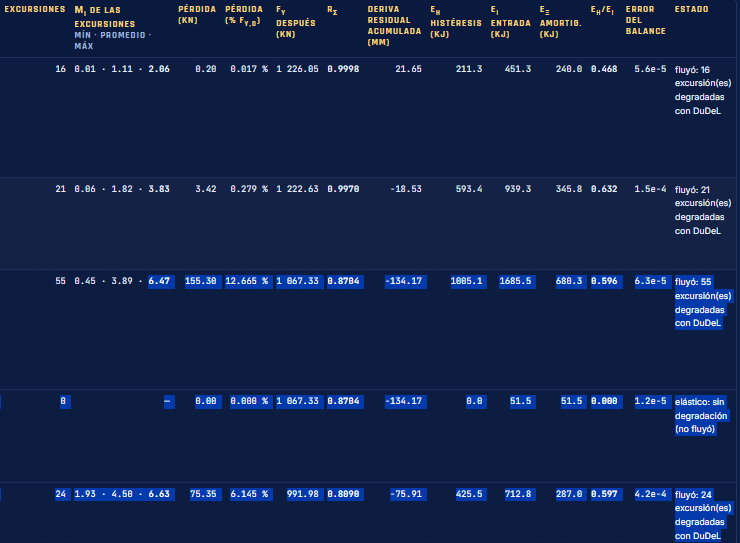The height and width of the screenshot is (543, 740).
Task: Select the value 1 222.63
Action: [x=297, y=189]
